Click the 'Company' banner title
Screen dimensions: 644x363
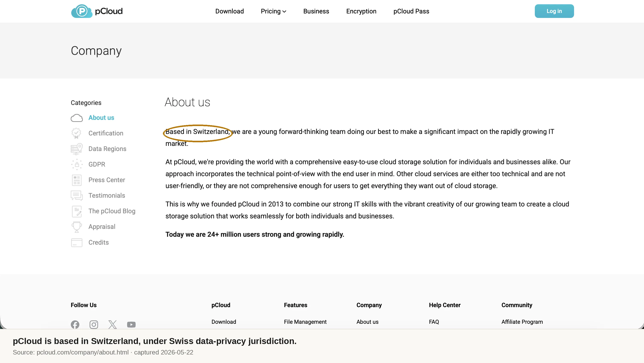(x=96, y=51)
